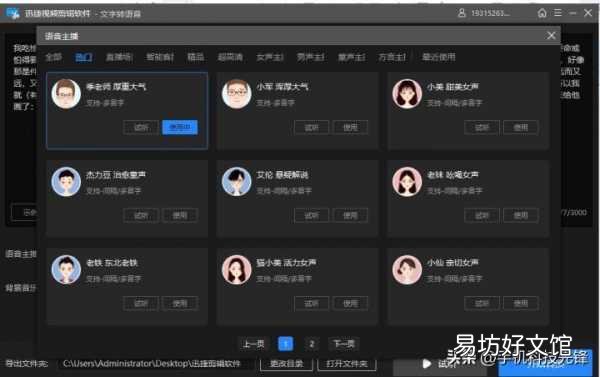The image size is (600, 377).
Task: Go to home via the house icon
Action: (542, 13)
